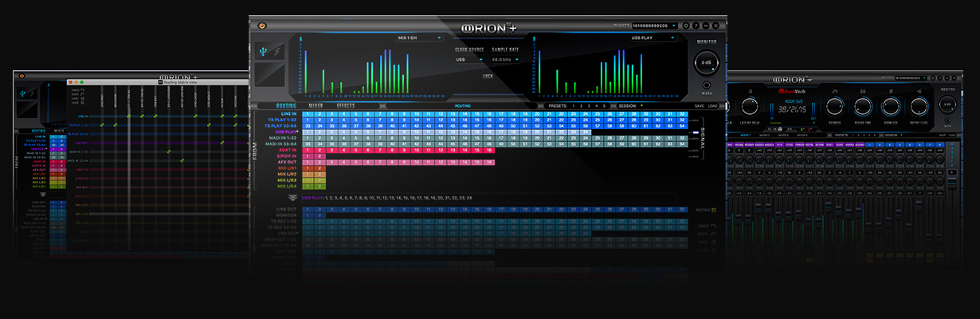The image size is (980, 319).
Task: Switch to the Effects tab
Action: click(x=346, y=105)
